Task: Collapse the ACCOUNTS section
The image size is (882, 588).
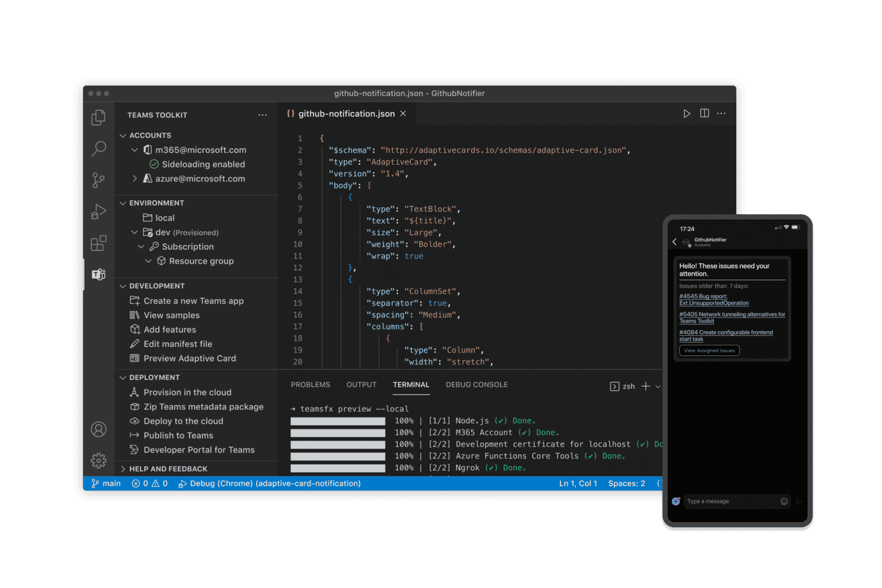Action: [122, 136]
